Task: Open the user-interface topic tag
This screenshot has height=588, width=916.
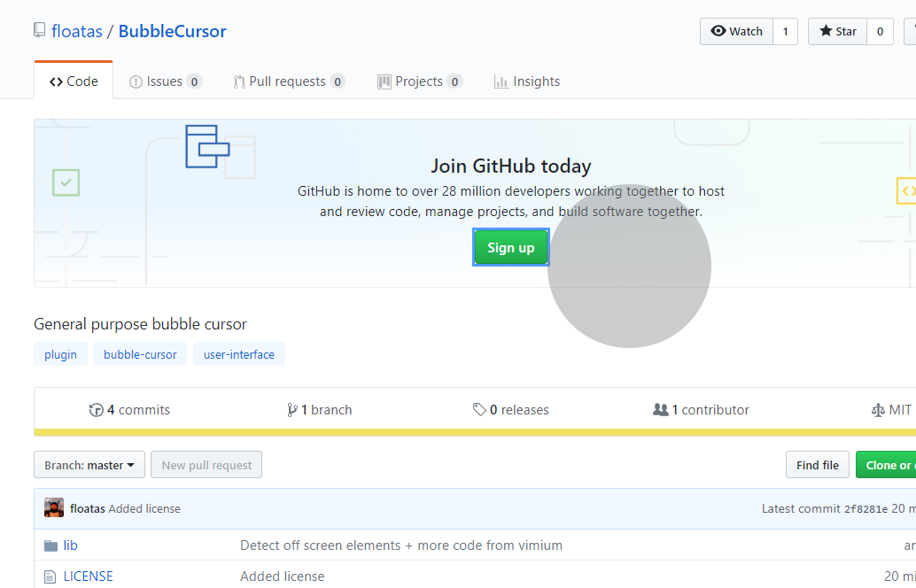Action: coord(239,354)
